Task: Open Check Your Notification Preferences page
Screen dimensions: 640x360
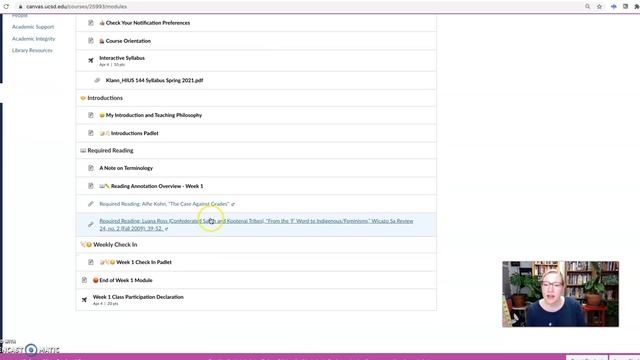Action: coord(148,23)
